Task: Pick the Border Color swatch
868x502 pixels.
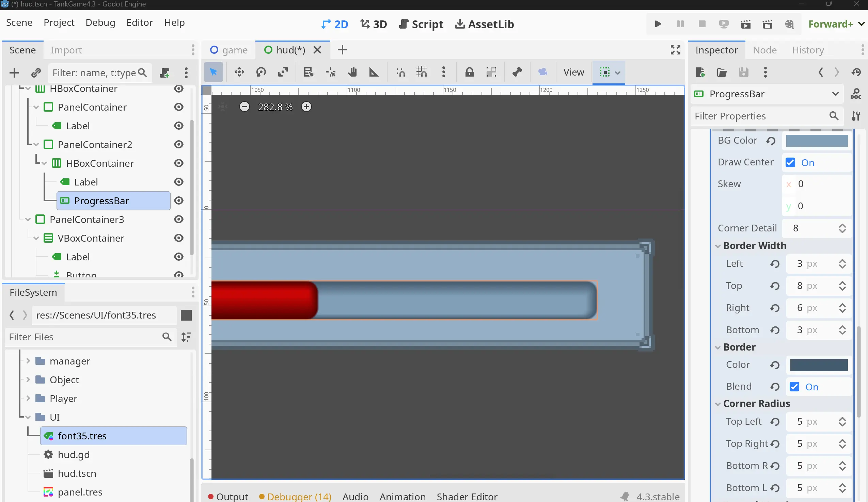Action: (819, 365)
